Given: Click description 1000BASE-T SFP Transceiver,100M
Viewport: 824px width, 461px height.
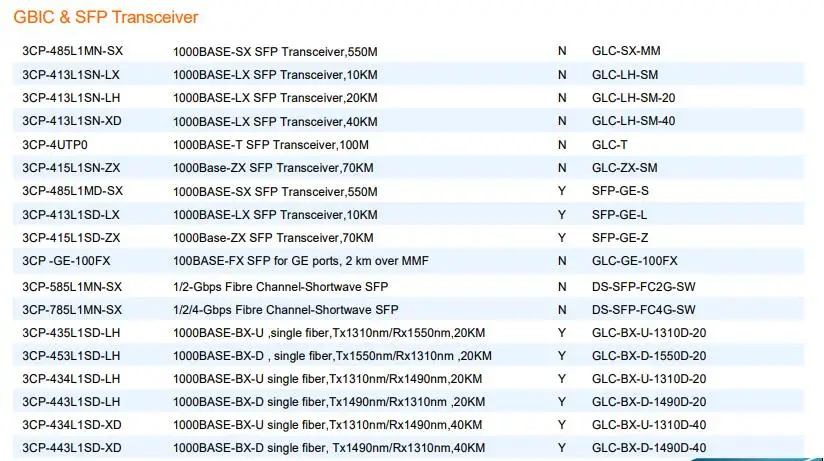Looking at the screenshot, I should (271, 145).
